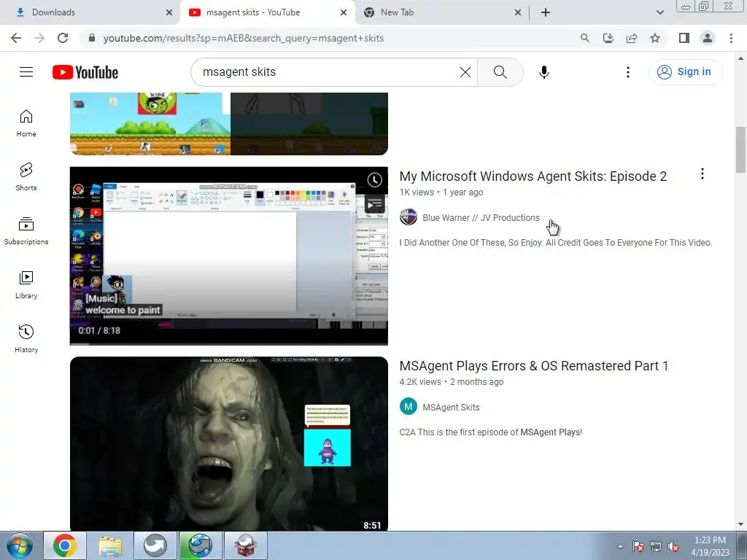The image size is (747, 560).
Task: Open YouTube settings three-dot menu
Action: (x=628, y=72)
